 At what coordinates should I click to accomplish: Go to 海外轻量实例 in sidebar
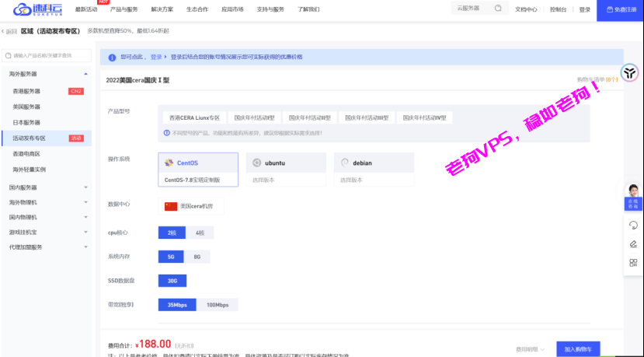[x=30, y=170]
